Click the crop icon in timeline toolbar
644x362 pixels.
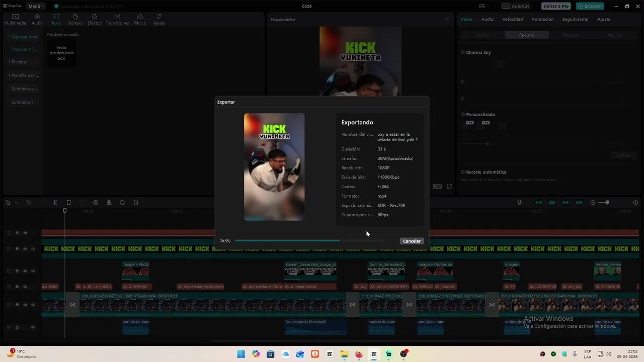coord(136,203)
